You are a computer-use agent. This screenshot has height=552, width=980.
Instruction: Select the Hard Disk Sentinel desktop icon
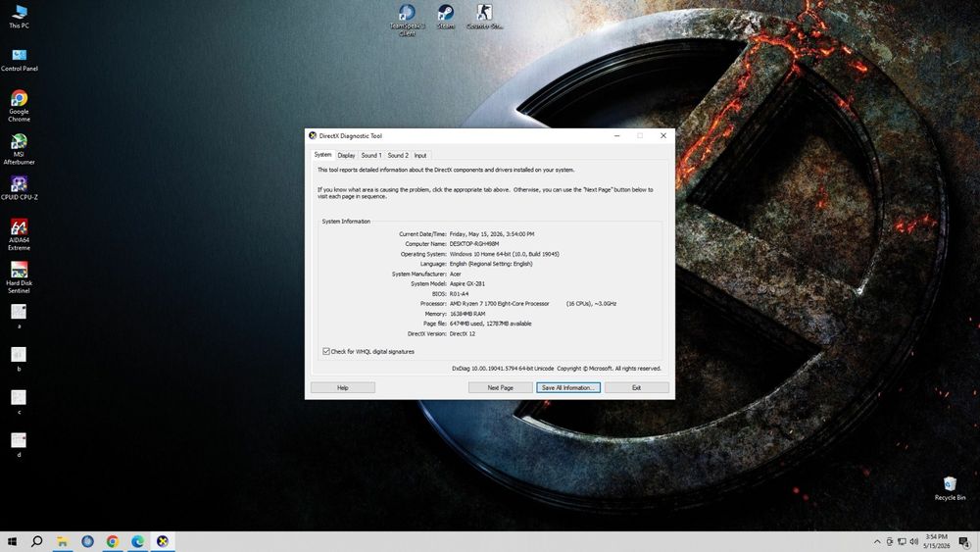click(x=19, y=277)
